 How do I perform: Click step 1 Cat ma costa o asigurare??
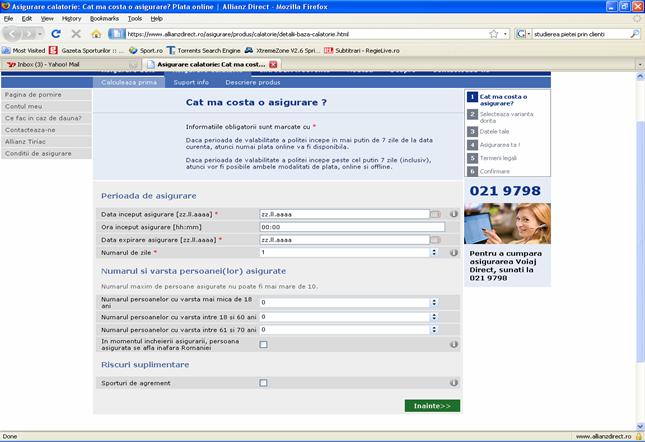click(x=503, y=100)
